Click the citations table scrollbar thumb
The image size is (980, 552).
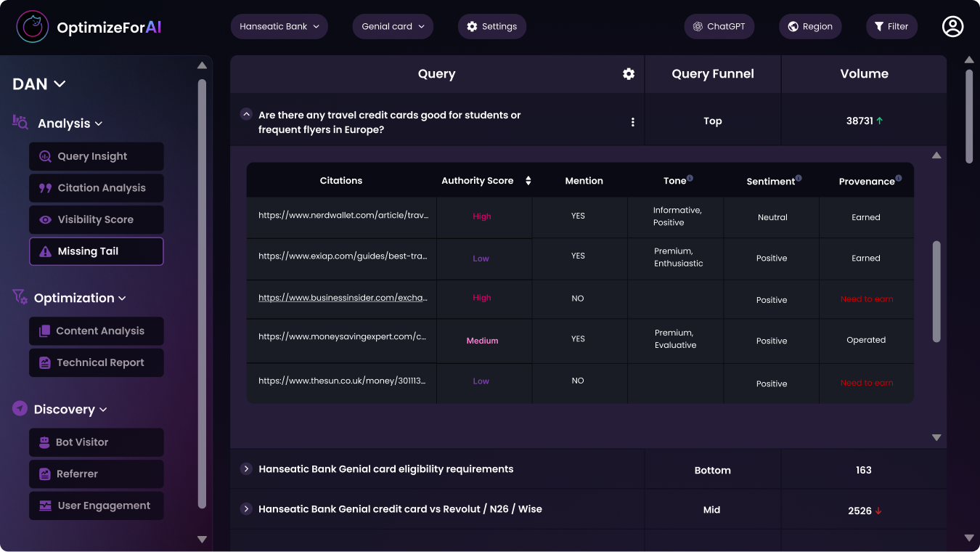click(936, 291)
